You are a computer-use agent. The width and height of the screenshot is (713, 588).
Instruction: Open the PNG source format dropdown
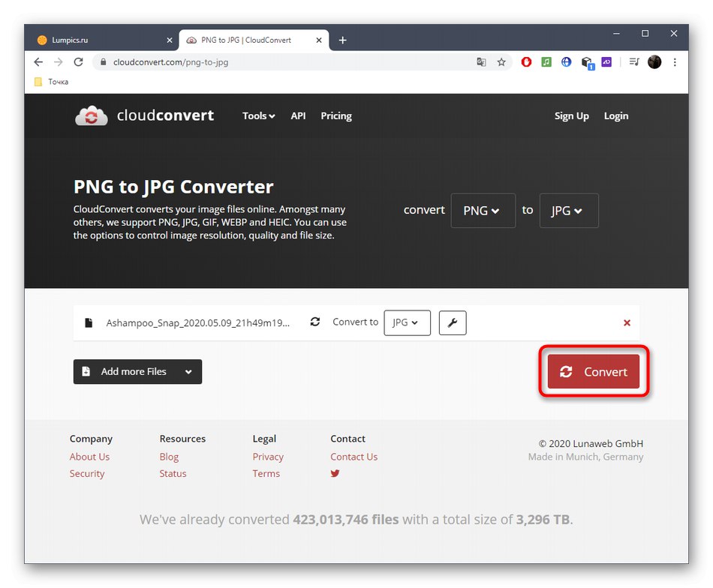tap(483, 211)
